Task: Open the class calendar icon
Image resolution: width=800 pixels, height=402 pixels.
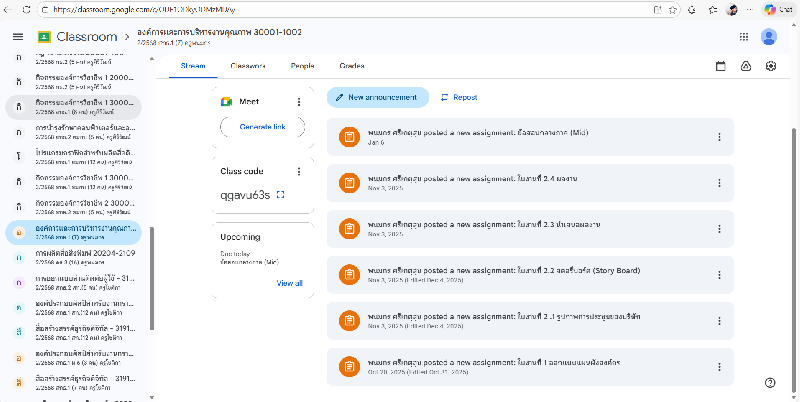Action: [721, 66]
